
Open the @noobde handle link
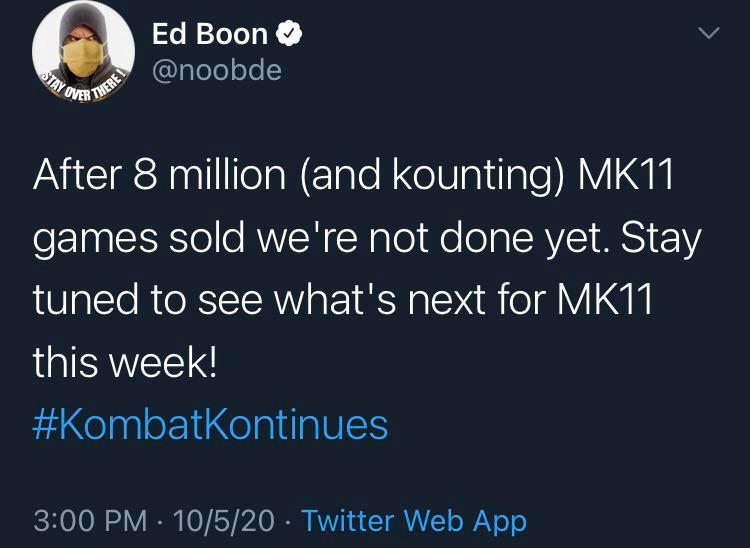pyautogui.click(x=217, y=70)
